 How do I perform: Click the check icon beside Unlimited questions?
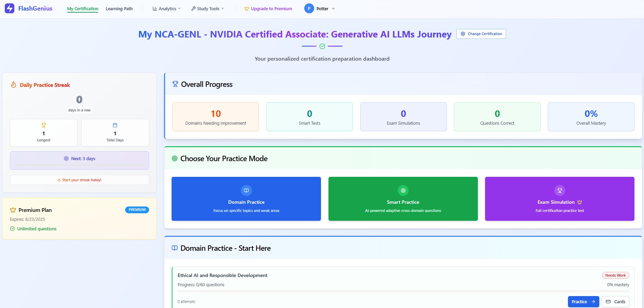(x=12, y=229)
